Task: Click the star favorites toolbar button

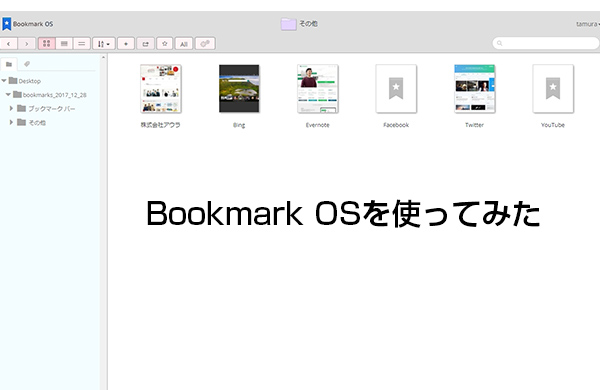Action: pos(165,44)
